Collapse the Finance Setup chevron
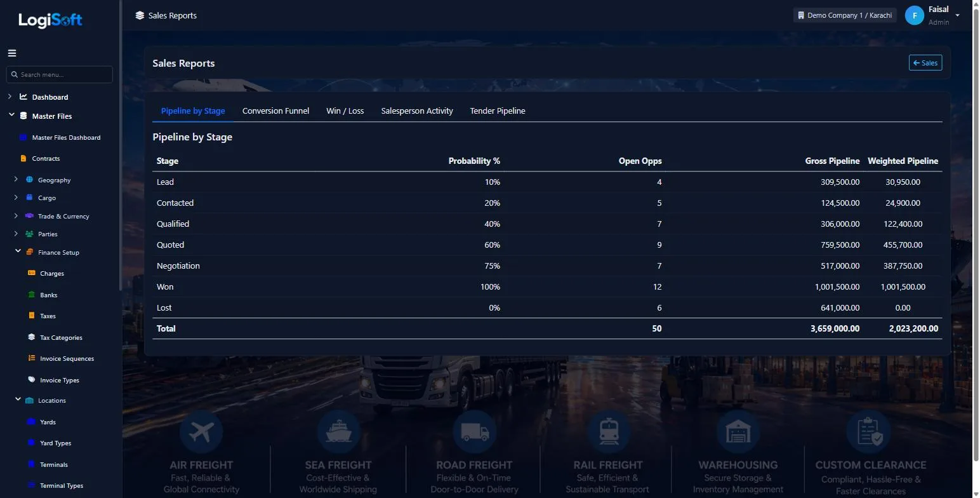This screenshot has width=980, height=498. [x=18, y=252]
